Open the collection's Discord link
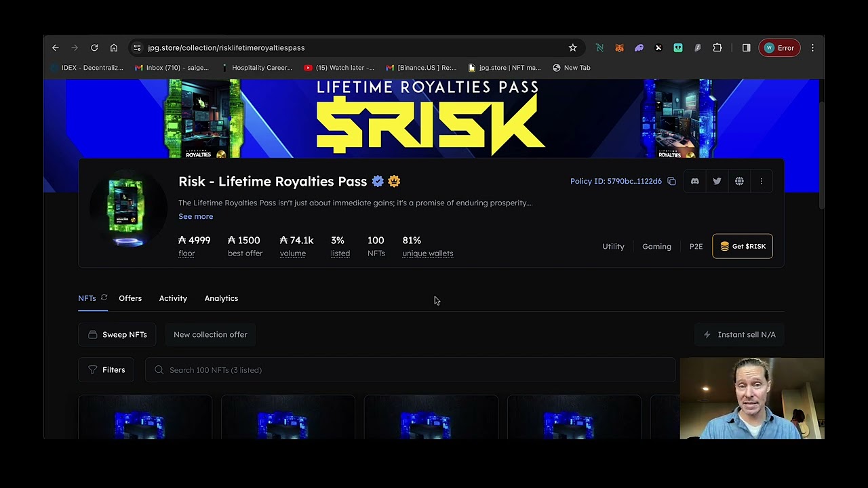Viewport: 868px width, 488px height. click(x=694, y=181)
